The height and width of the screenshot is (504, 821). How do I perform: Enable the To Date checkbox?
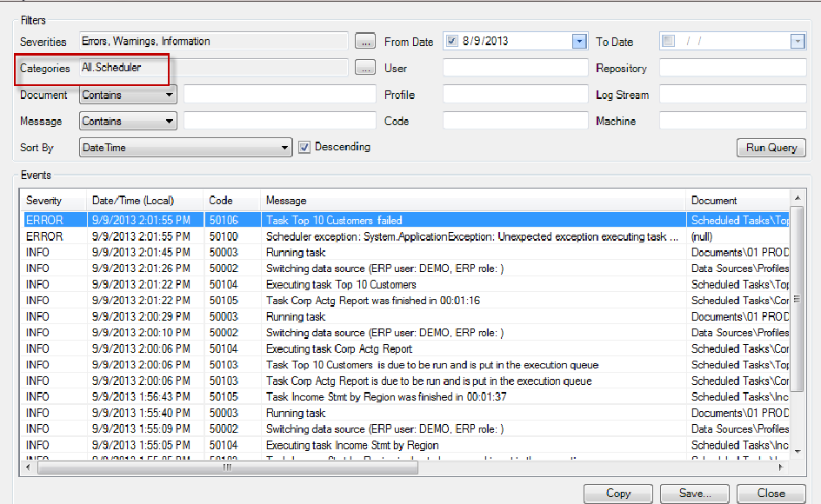pos(667,41)
